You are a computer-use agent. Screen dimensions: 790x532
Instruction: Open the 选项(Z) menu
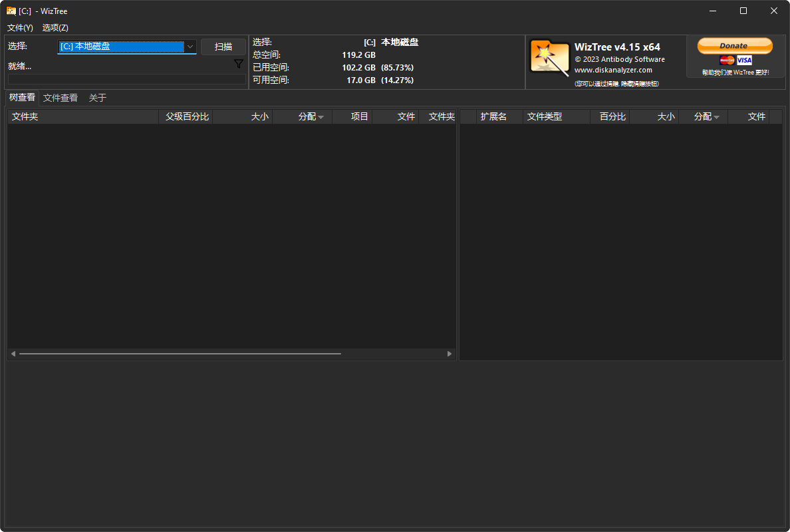tap(56, 28)
